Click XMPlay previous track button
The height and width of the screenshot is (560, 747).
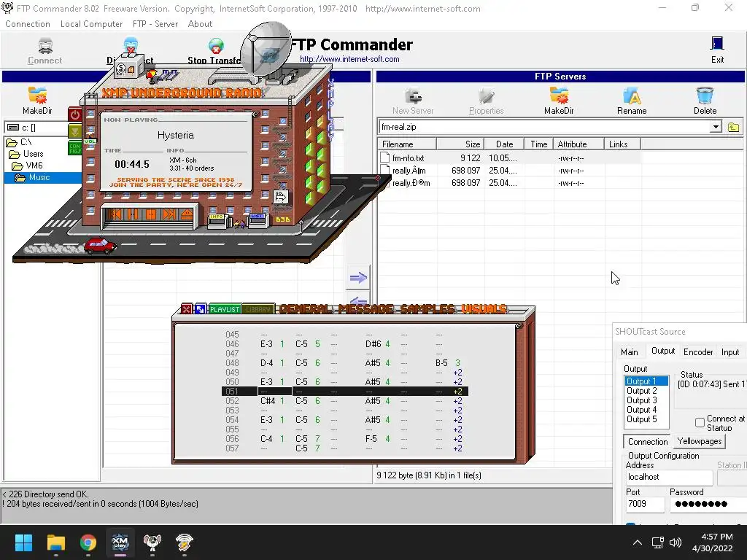[115, 214]
